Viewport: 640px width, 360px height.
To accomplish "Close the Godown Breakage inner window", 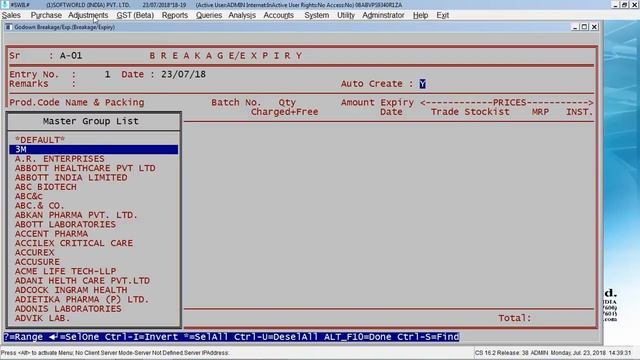I will pos(595,27).
